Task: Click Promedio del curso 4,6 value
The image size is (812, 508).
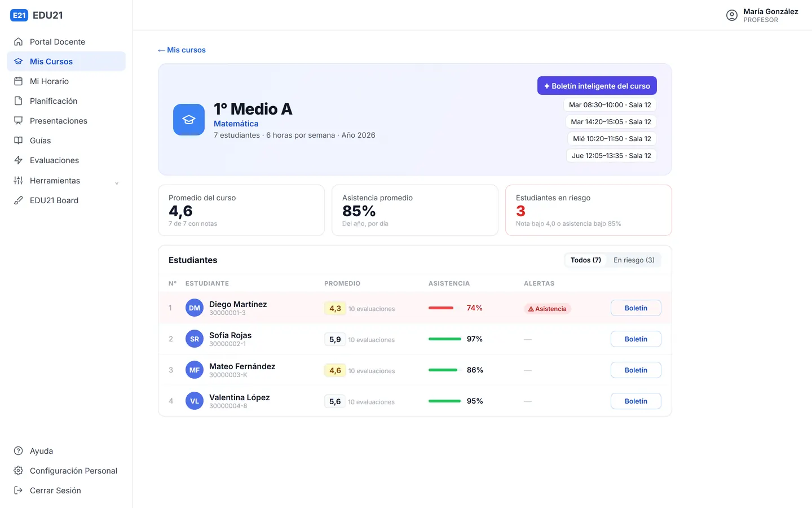Action: 180,211
